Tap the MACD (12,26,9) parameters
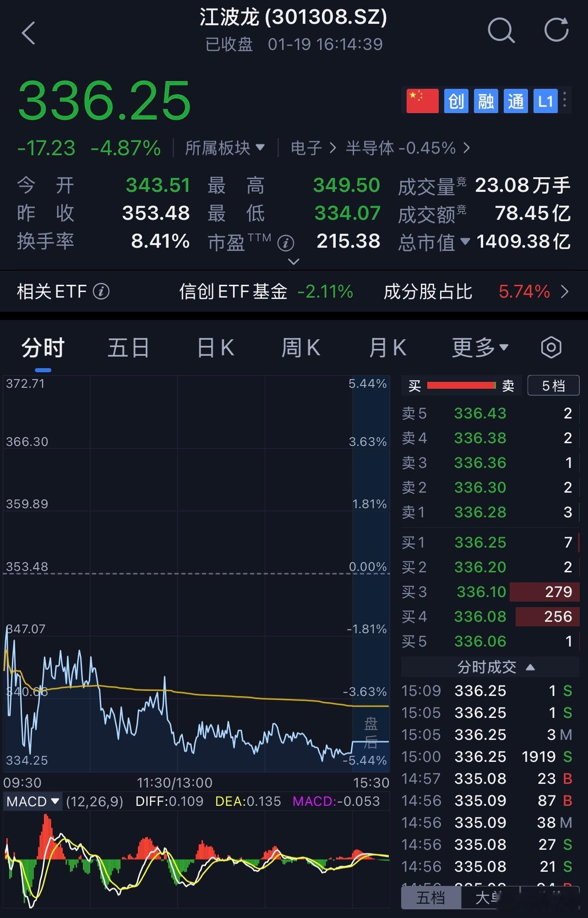 click(x=94, y=801)
